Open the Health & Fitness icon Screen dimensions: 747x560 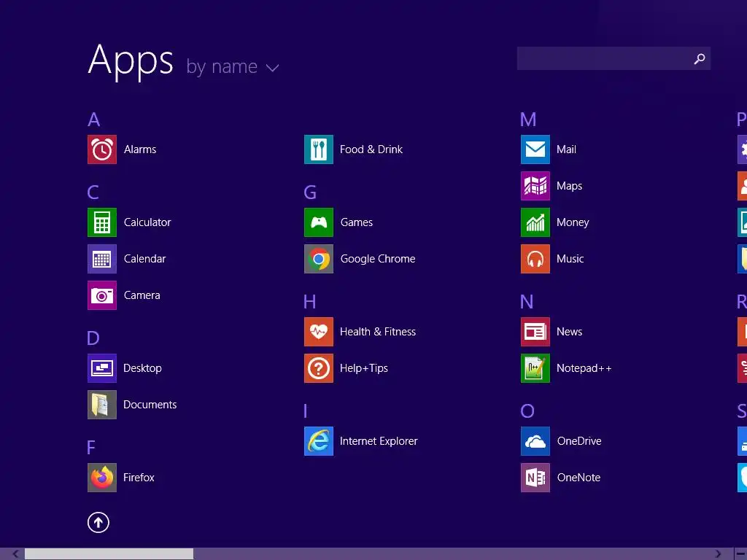pos(319,332)
